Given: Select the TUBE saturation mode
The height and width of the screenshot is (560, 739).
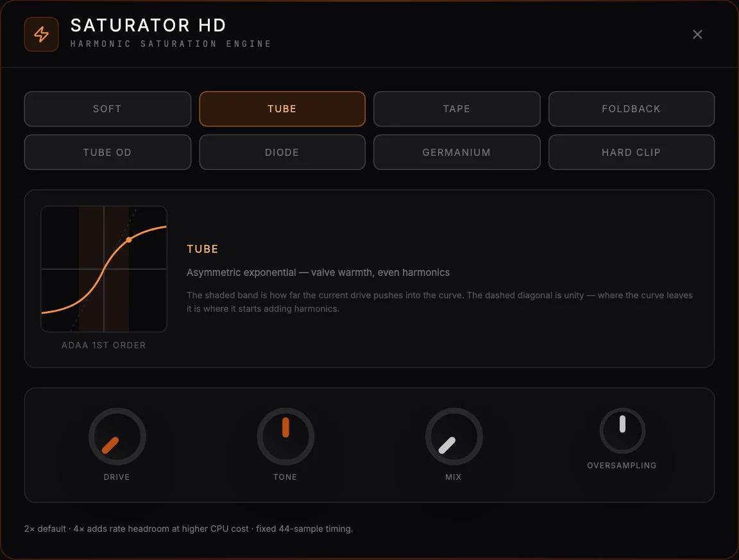Looking at the screenshot, I should [282, 109].
